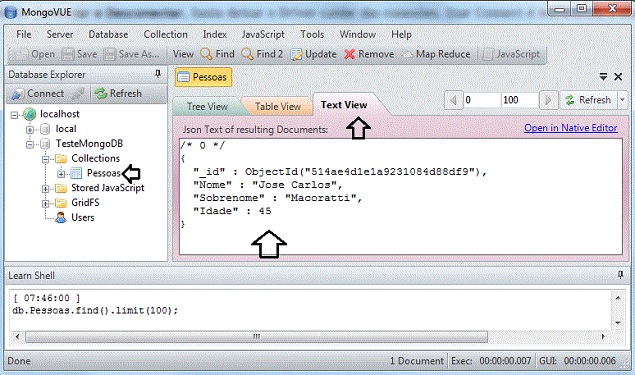Select the Text View tab
Screen dimensions: 635x375
pos(344,105)
